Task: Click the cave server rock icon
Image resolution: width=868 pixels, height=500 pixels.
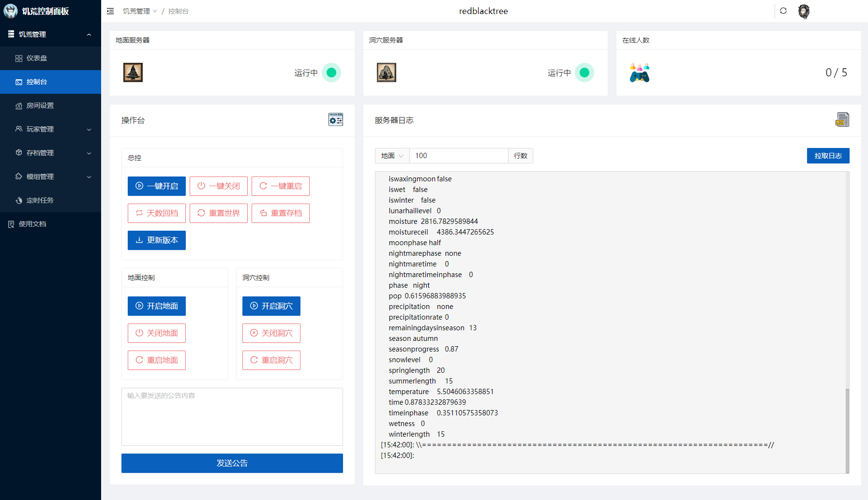Action: [x=386, y=73]
